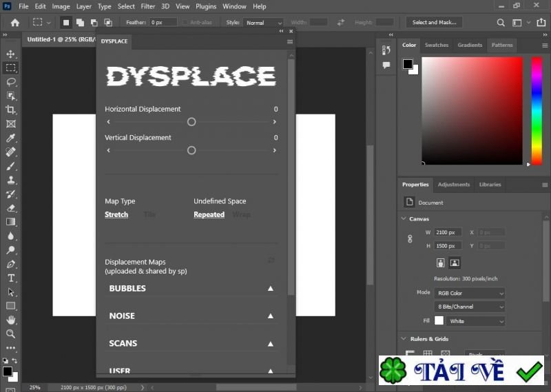Image resolution: width=551 pixels, height=392 pixels.
Task: Set undefined space to Wrap
Action: tap(241, 214)
